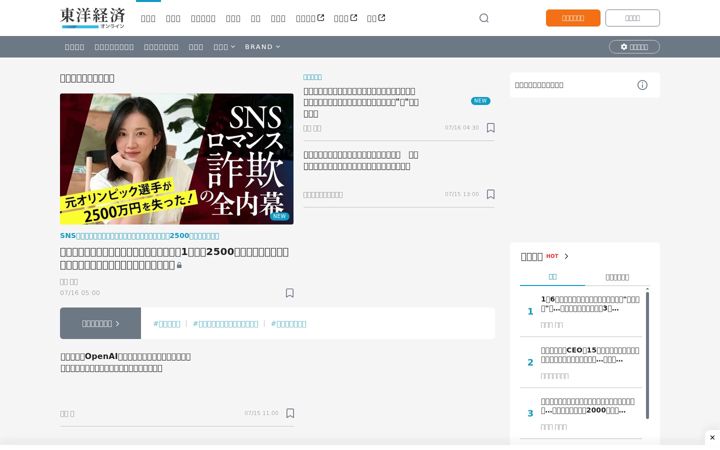
Task: Switch to the inactive ranking tab on the right
Action: 617,277
